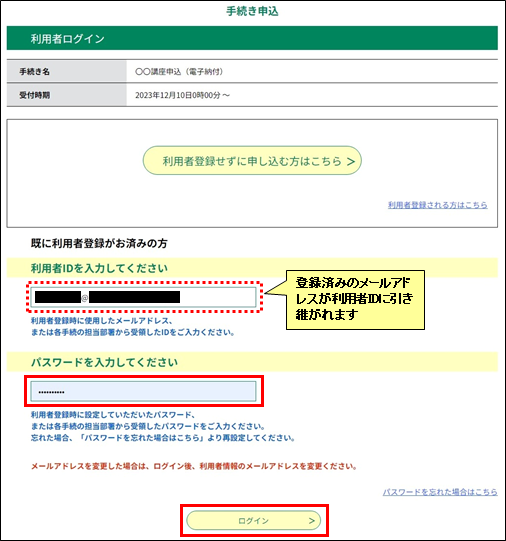506x541 pixels.
Task: Click the chevron on the no-registration apply button
Action: click(351, 161)
